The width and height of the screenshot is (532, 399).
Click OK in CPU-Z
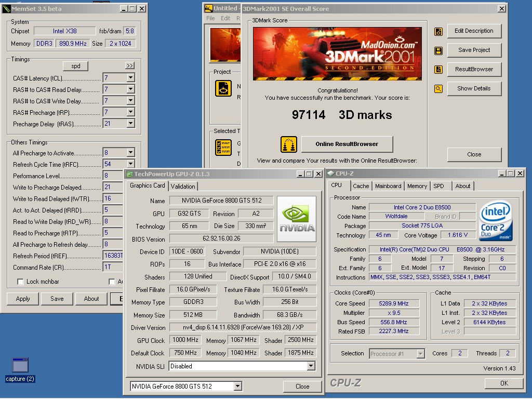coord(504,383)
